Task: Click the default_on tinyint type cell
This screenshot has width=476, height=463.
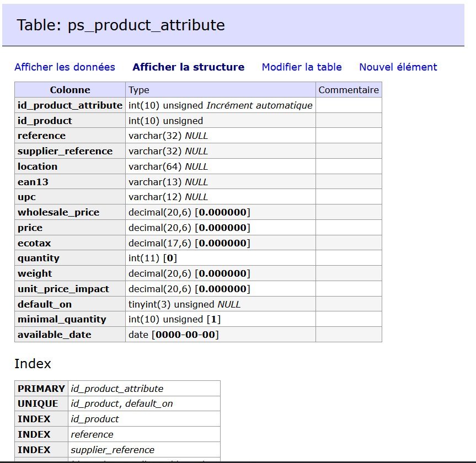Action: click(185, 304)
